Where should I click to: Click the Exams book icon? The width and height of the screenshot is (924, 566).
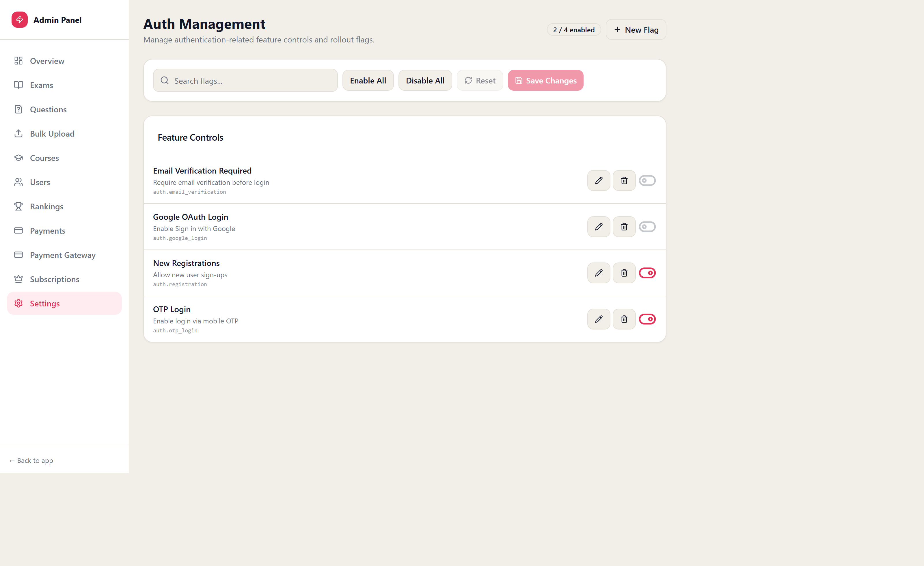pos(18,85)
